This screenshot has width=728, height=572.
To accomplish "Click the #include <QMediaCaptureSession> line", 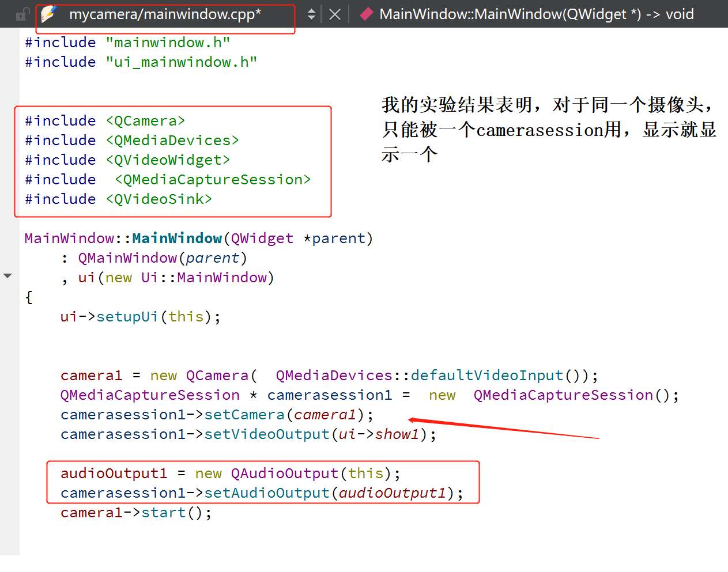I will [x=168, y=180].
